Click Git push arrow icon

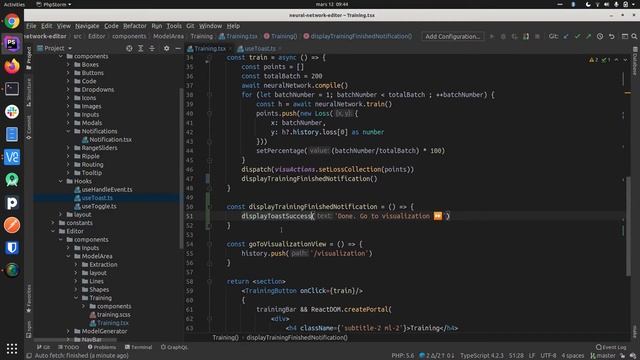pos(589,36)
